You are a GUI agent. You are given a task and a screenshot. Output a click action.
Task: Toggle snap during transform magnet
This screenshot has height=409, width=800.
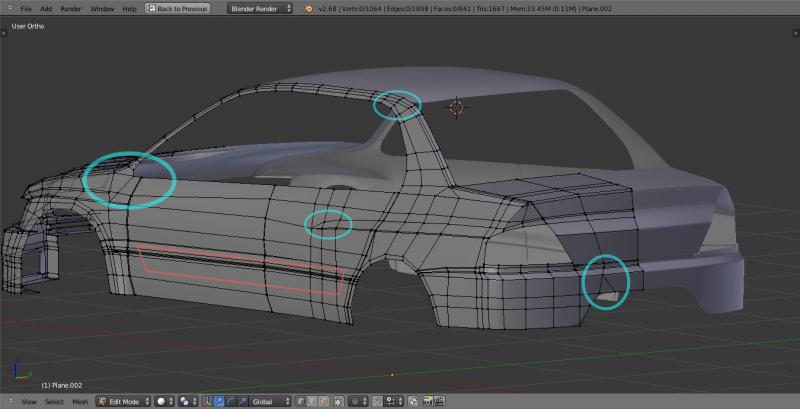[x=376, y=401]
